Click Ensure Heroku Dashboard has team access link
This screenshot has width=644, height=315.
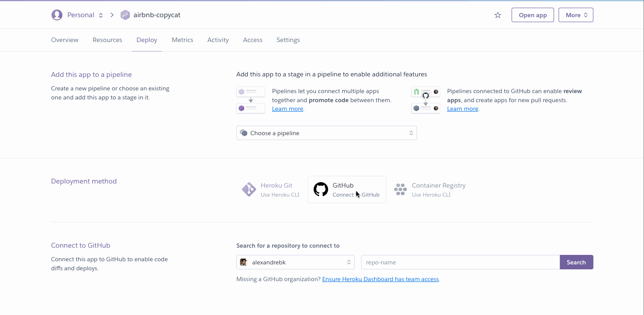click(381, 279)
